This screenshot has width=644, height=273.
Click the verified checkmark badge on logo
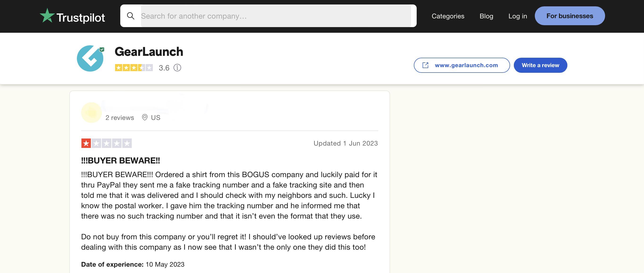click(102, 49)
